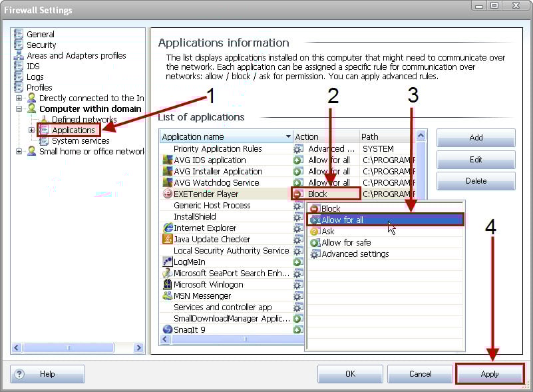
Task: Choose Advanced settings in the action menu
Action: 385,254
